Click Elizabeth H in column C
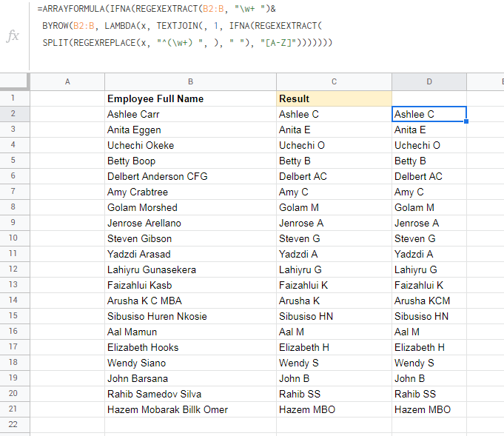The image size is (504, 436). tap(335, 347)
